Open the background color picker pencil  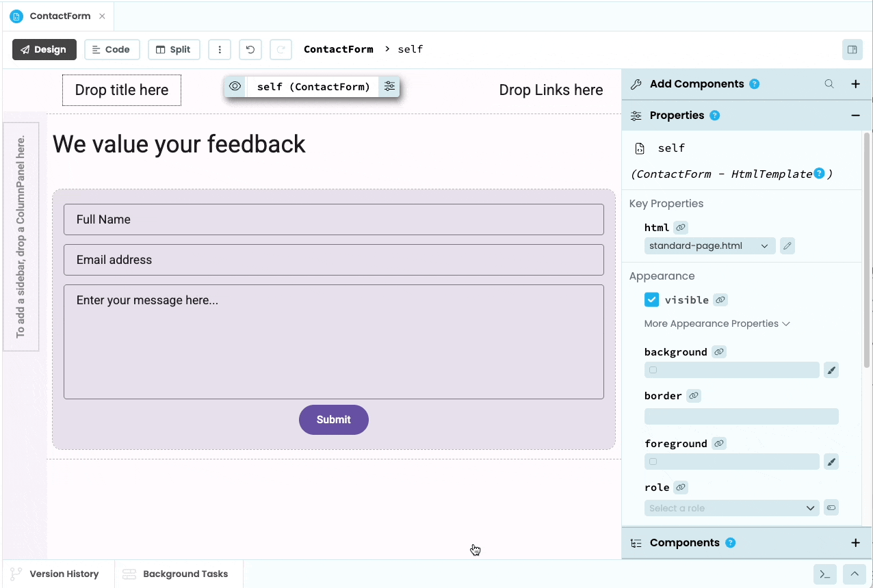[x=831, y=370]
